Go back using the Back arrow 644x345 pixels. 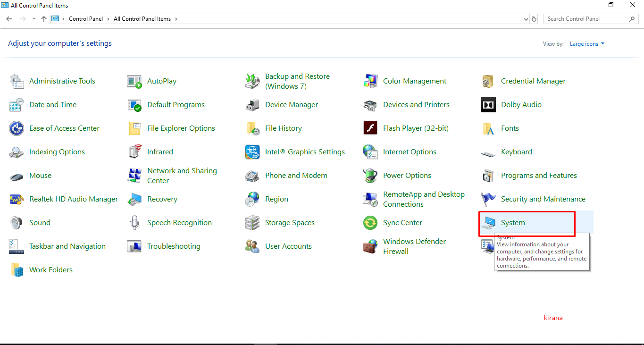click(9, 19)
